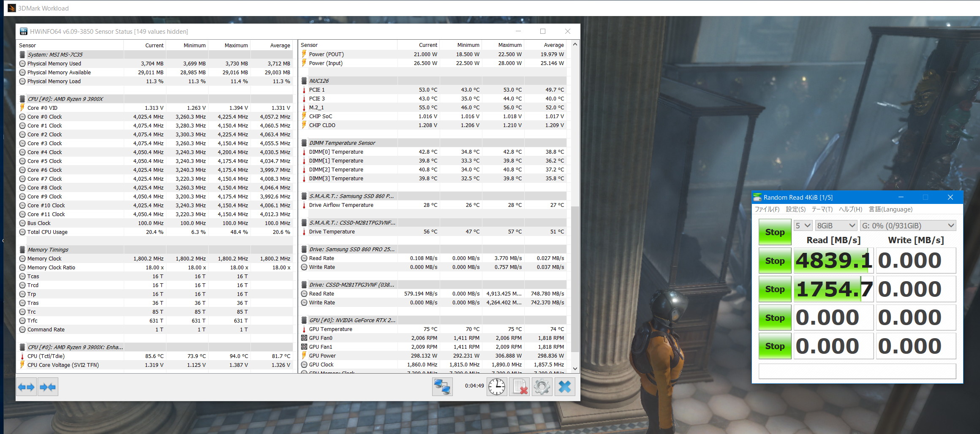Open the テーマ(T) menu
The width and height of the screenshot is (980, 434).
pyautogui.click(x=822, y=209)
